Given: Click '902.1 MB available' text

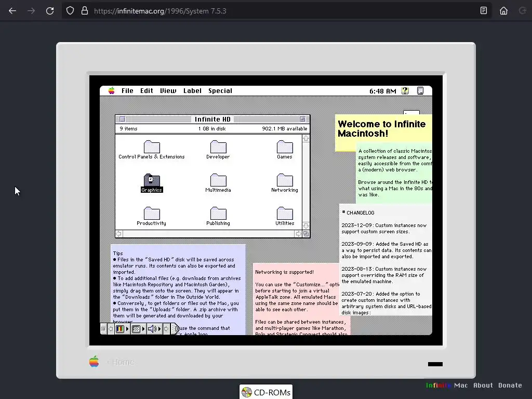Looking at the screenshot, I should (285, 129).
